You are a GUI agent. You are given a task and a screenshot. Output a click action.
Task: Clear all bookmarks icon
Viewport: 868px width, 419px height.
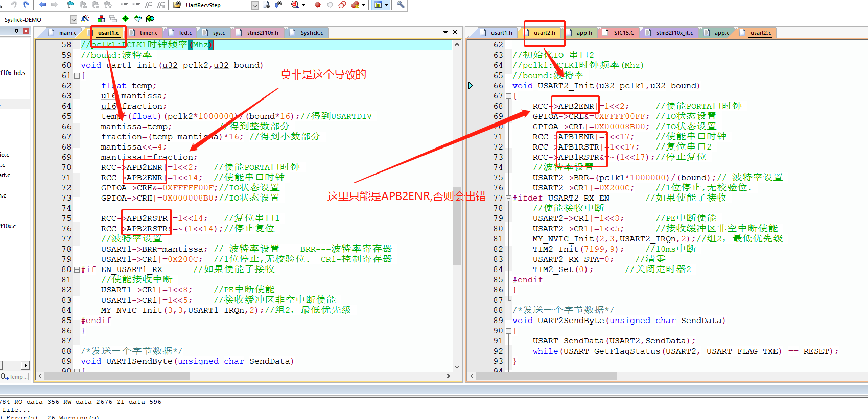pos(108,5)
